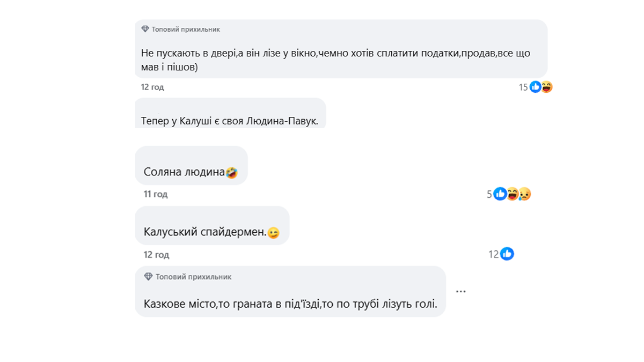Open the '12 год' timestamp under the first comment
The height and width of the screenshot is (362, 644).
point(152,87)
